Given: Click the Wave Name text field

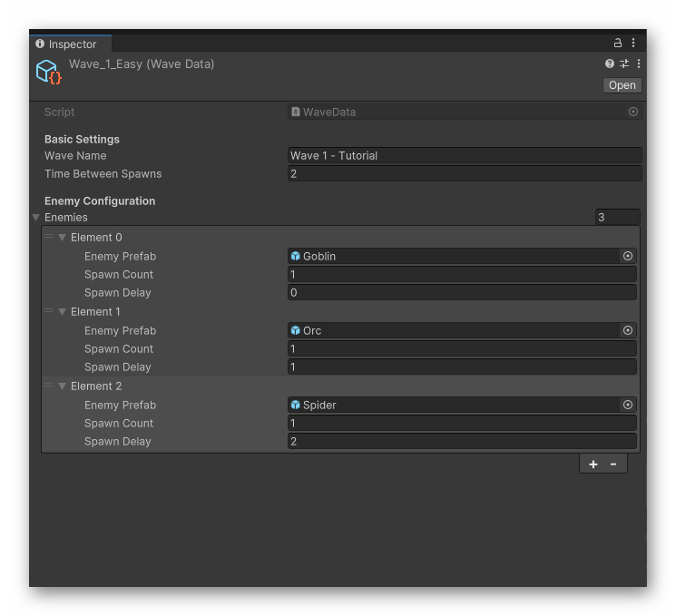Looking at the screenshot, I should 464,156.
